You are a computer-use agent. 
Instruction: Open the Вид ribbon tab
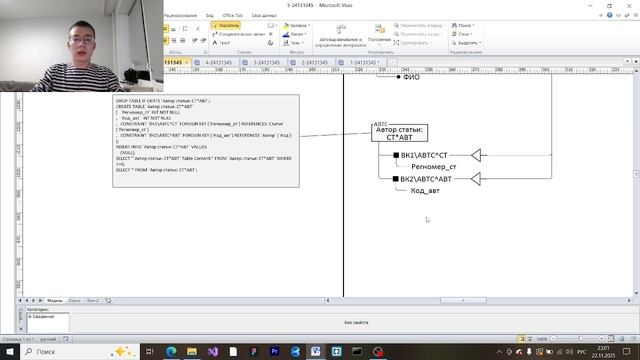click(209, 16)
